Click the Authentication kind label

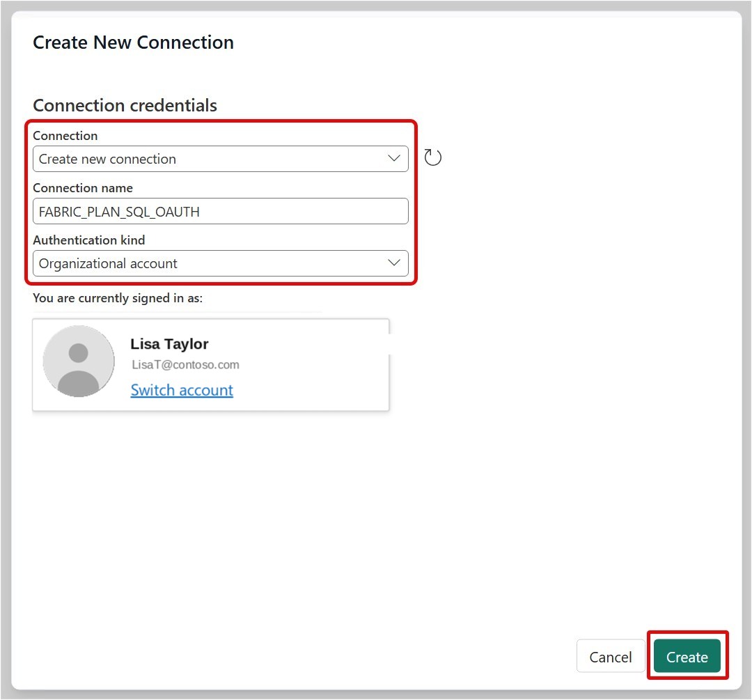(88, 240)
